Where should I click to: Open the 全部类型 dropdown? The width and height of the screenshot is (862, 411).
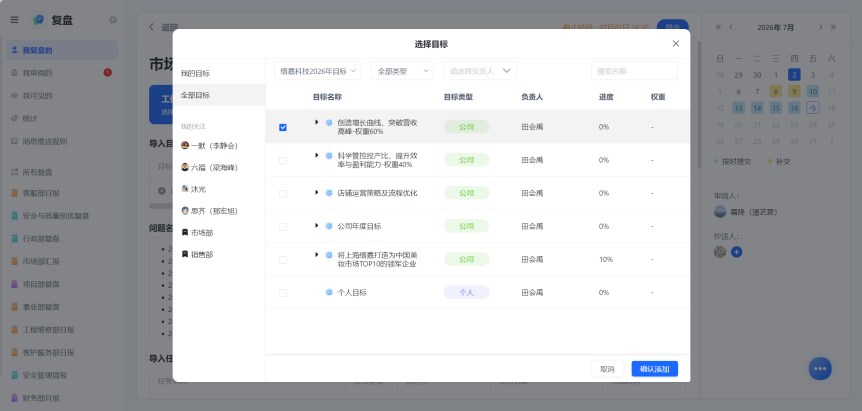402,71
